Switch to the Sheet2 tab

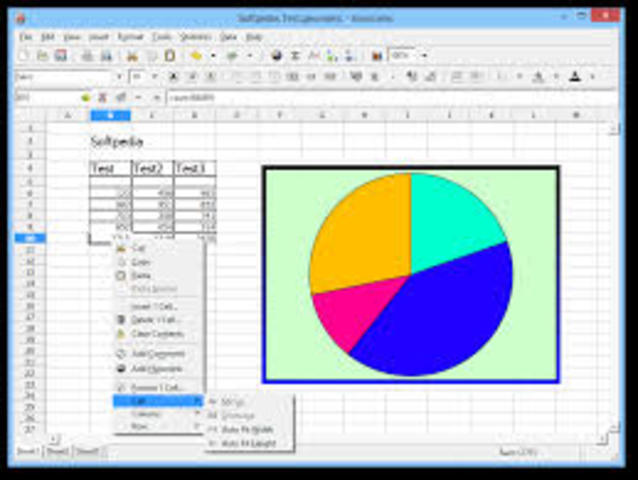click(58, 451)
